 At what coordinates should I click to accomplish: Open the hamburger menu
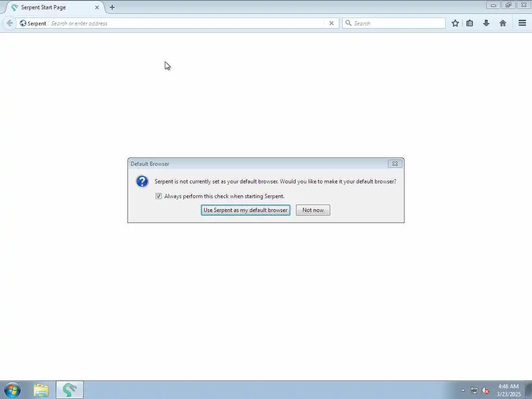click(522, 23)
